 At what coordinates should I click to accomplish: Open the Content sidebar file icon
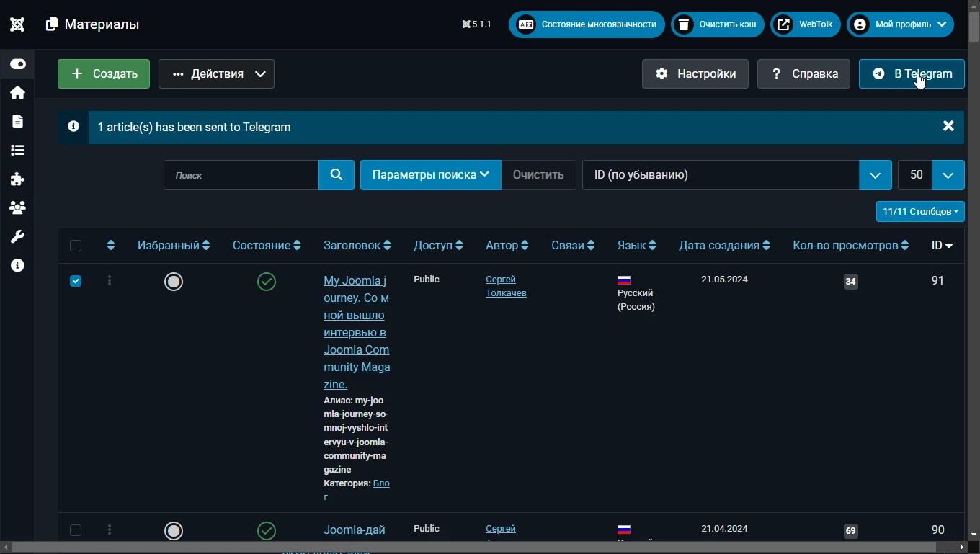coord(17,122)
